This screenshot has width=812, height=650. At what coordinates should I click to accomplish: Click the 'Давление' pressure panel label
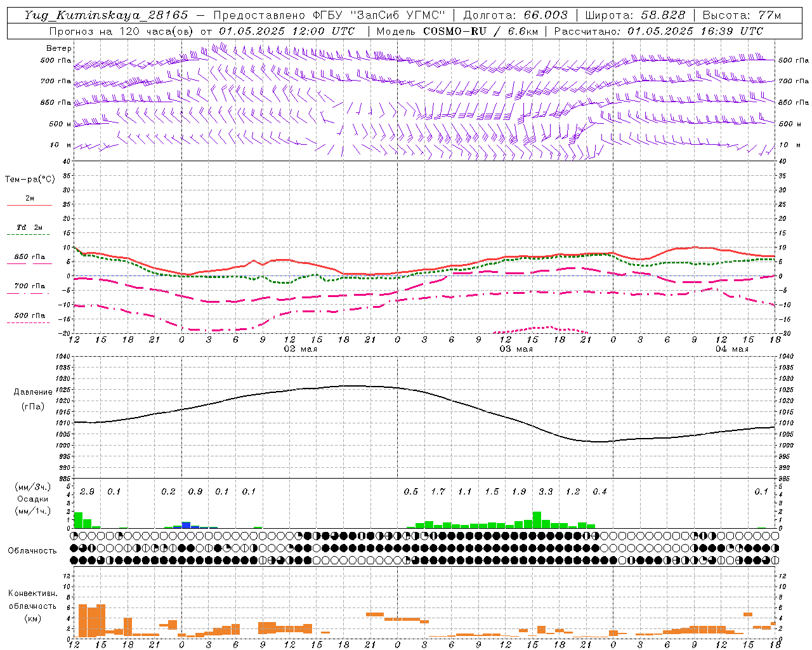pos(33,392)
